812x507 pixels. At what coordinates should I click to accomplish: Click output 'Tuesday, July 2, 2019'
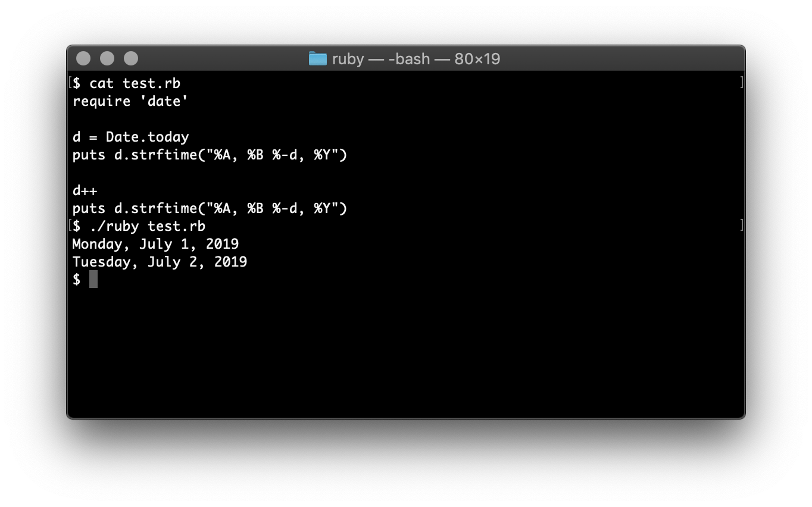[160, 262]
